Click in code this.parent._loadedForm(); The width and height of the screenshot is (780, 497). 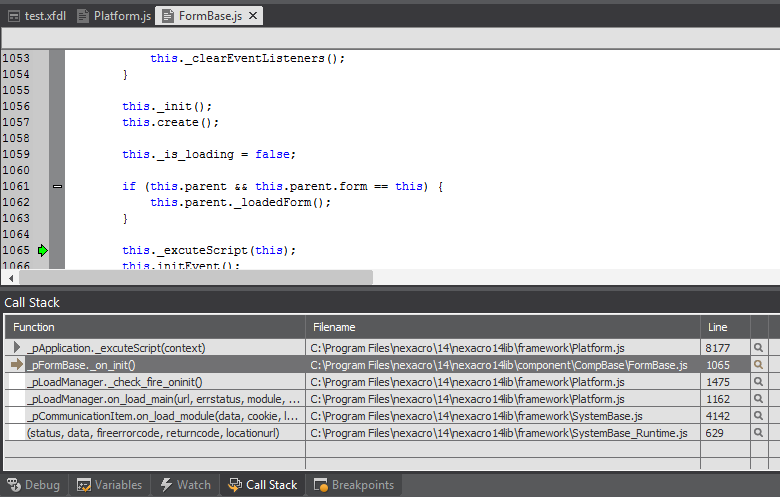point(241,202)
